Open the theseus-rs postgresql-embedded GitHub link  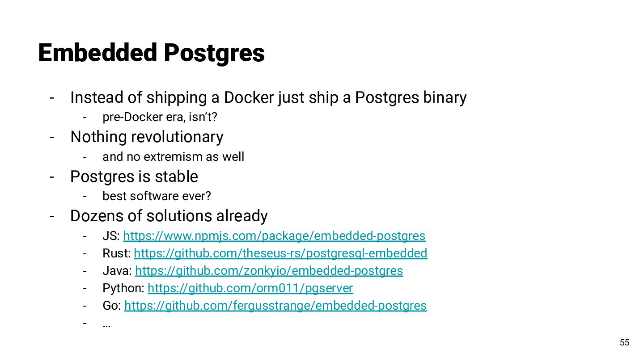coord(280,253)
